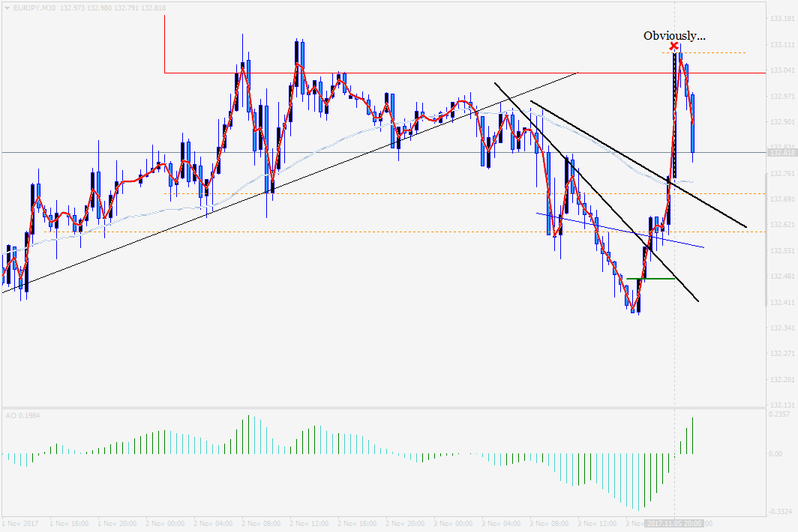Click the last blue candle on the chart
798x532 pixels.
click(x=693, y=123)
